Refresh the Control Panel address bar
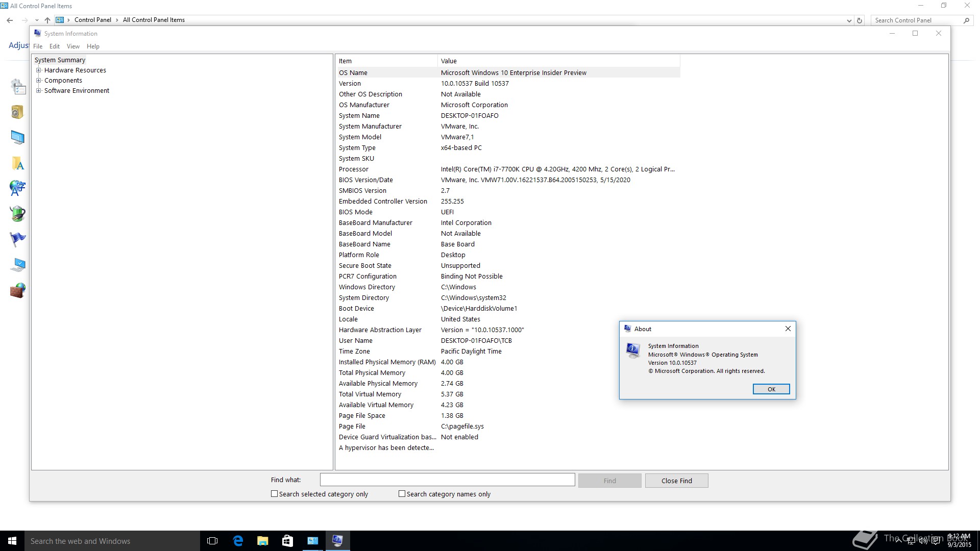Viewport: 980px width, 551px height. (x=860, y=20)
